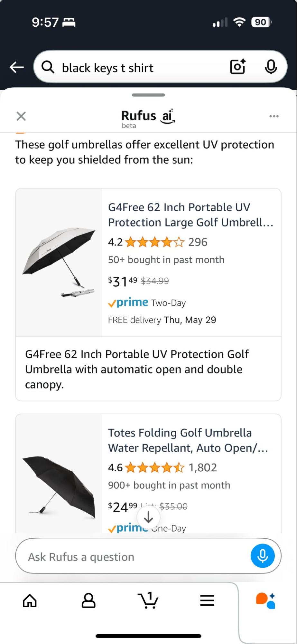Open Rufus three-dot options menu
The height and width of the screenshot is (644, 297).
[274, 116]
